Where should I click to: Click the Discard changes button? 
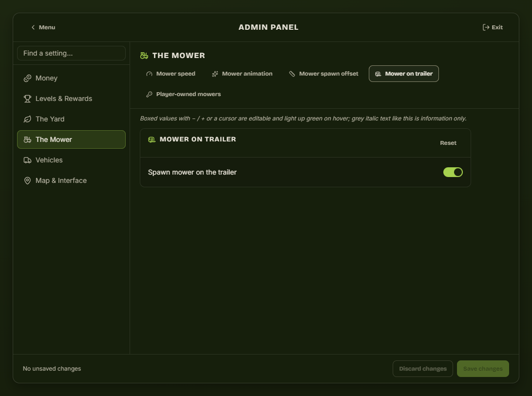[x=423, y=369]
